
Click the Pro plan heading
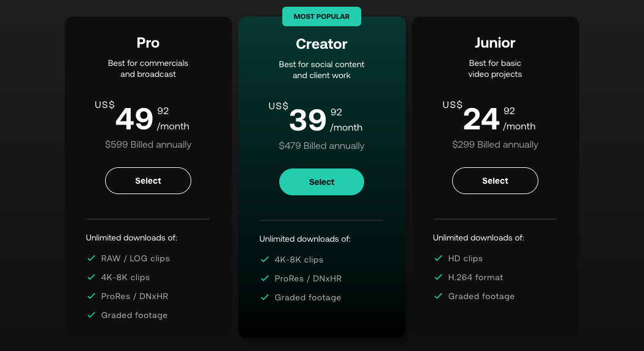pyautogui.click(x=148, y=43)
